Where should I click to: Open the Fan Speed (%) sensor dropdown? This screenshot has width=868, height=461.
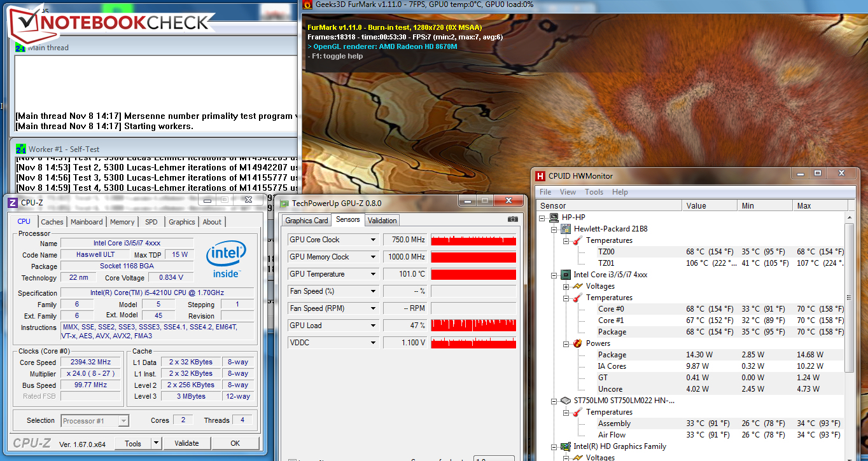pyautogui.click(x=374, y=291)
